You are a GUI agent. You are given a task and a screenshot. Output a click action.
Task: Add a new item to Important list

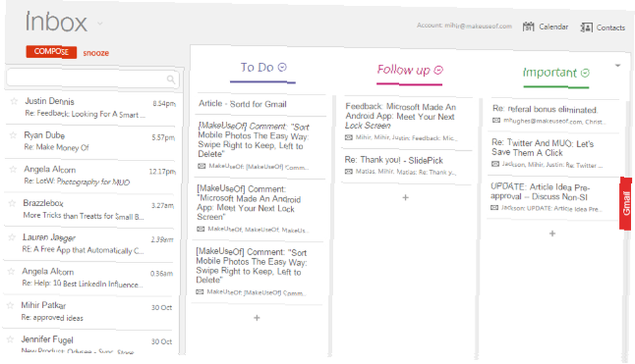(552, 233)
